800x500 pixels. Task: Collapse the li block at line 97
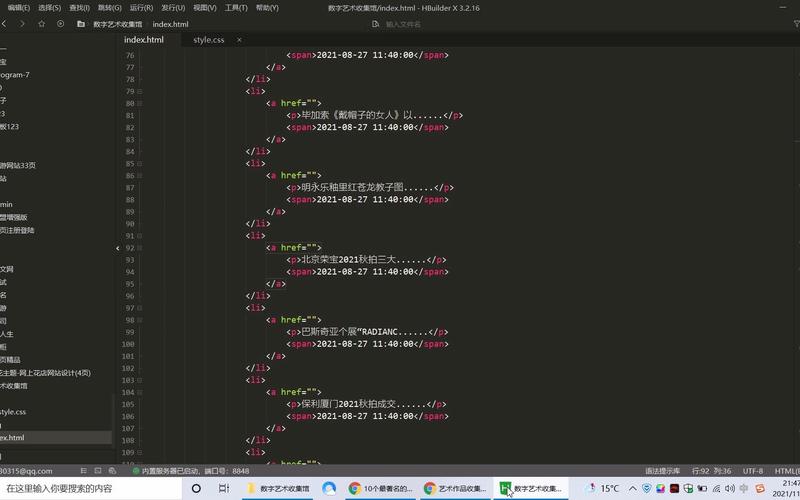(140, 308)
